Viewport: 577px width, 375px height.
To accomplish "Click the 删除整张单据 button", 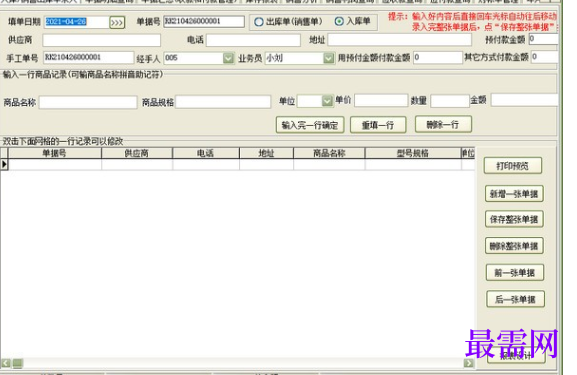I will coord(514,245).
